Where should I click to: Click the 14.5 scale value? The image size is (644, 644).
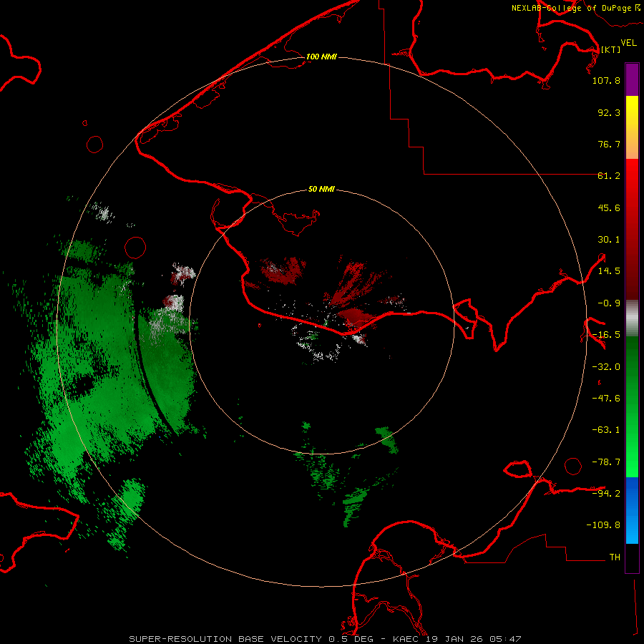point(609,271)
